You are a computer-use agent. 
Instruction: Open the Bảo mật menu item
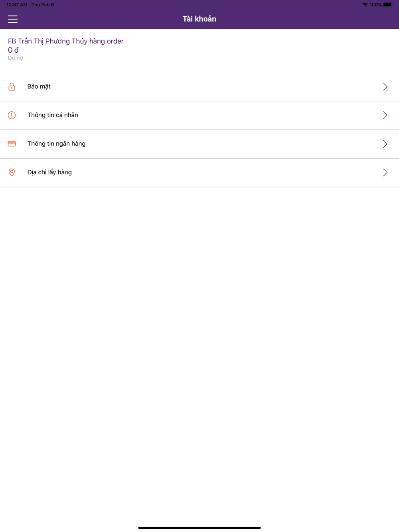199,87
